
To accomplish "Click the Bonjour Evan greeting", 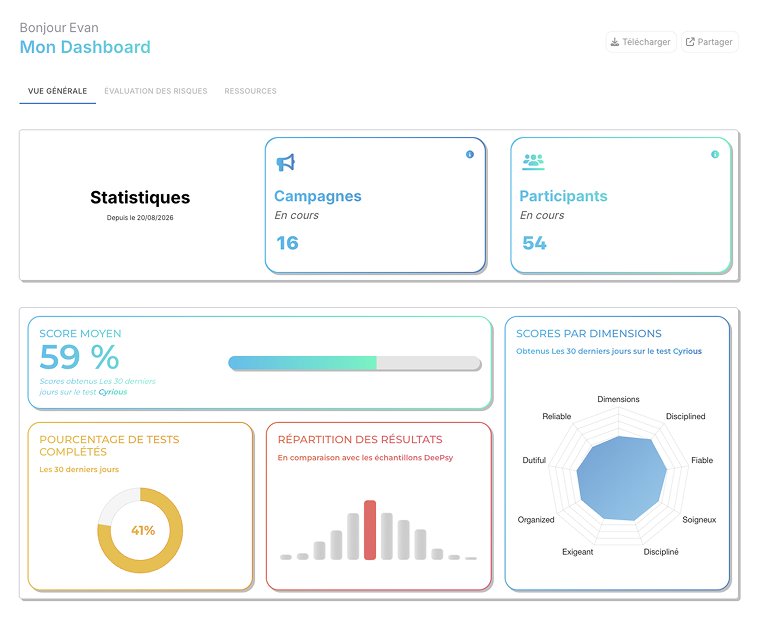I will click(x=59, y=28).
